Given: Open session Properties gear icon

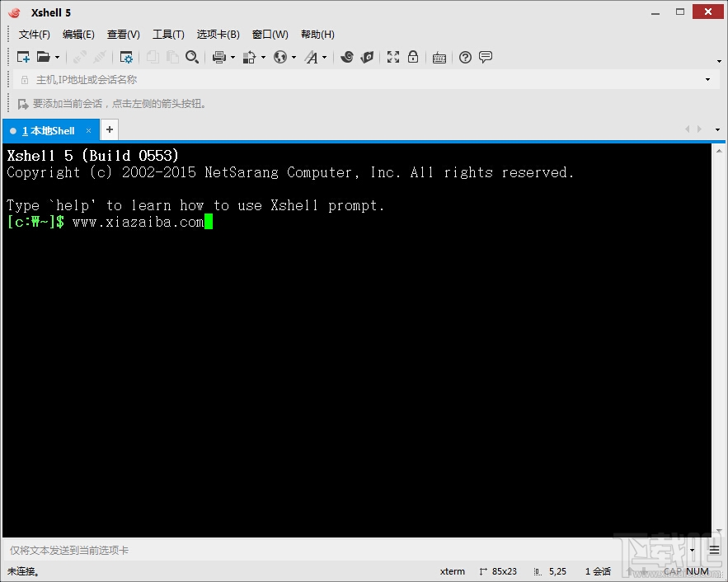Looking at the screenshot, I should pos(126,57).
